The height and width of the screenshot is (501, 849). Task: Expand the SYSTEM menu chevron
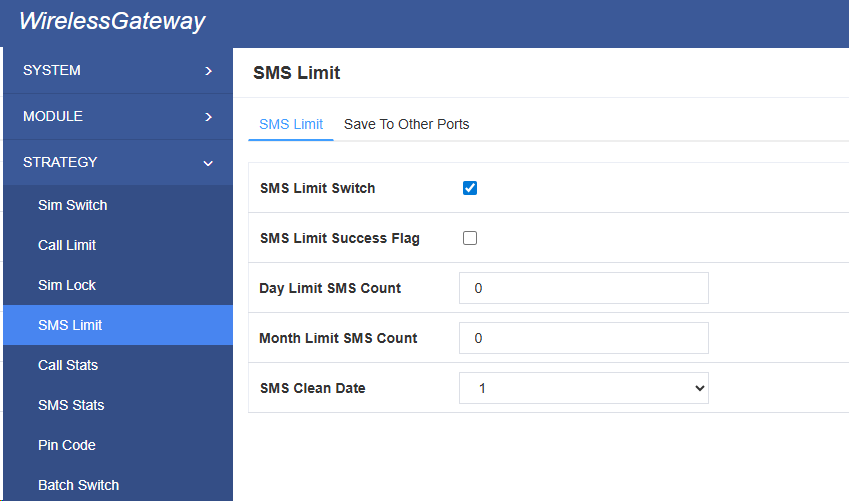click(x=208, y=71)
